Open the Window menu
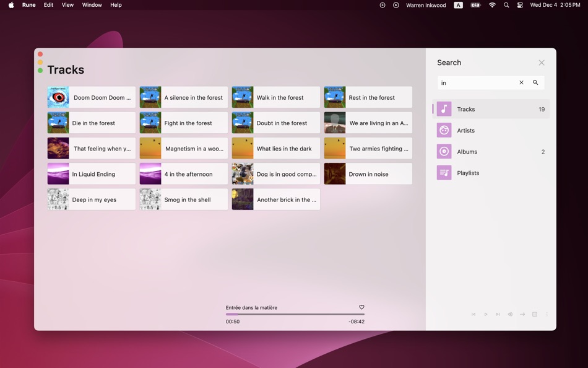The width and height of the screenshot is (588, 368). point(92,5)
